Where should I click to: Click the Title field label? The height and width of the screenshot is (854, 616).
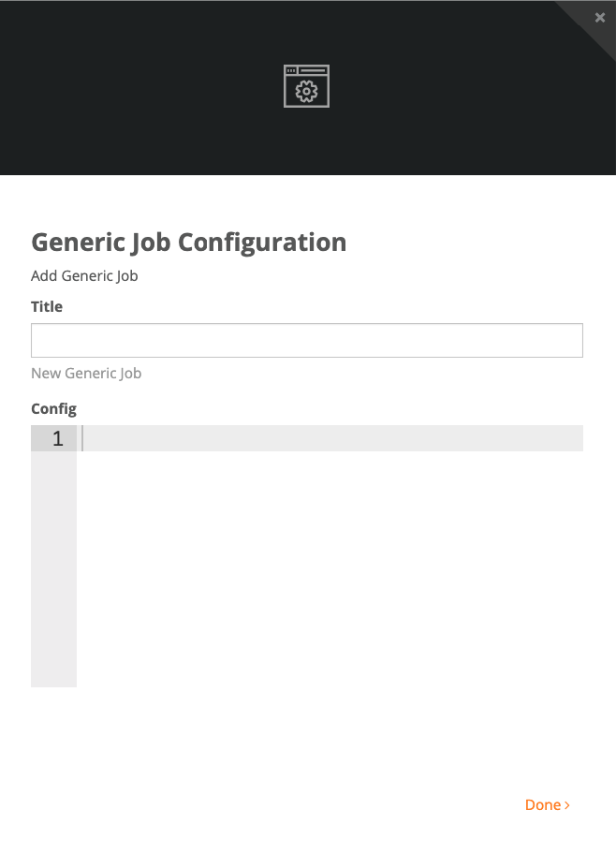tap(47, 306)
